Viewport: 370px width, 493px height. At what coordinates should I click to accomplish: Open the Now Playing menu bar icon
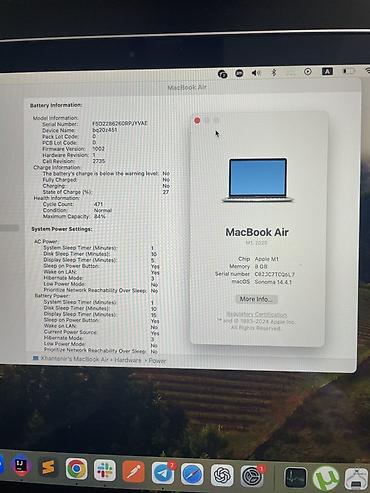308,72
